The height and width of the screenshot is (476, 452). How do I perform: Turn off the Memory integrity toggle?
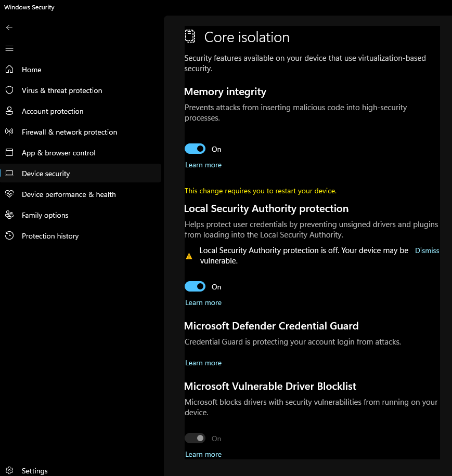click(195, 149)
